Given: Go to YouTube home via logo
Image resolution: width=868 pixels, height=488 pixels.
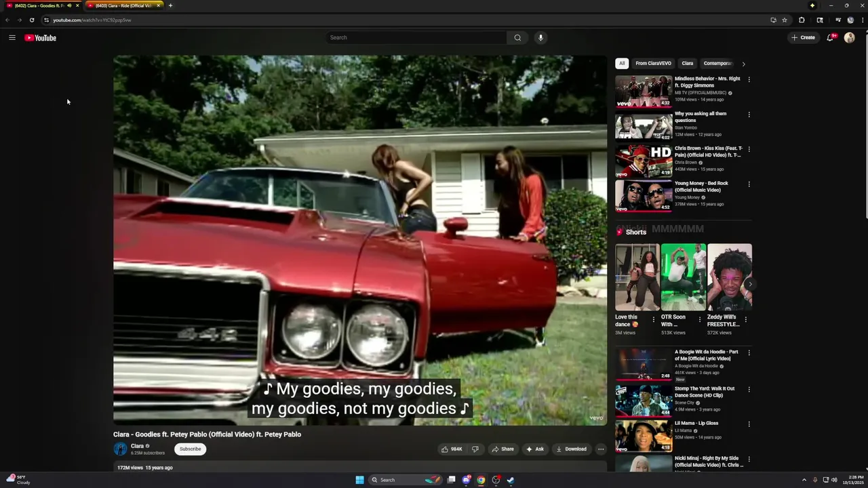Looking at the screenshot, I should click(41, 38).
